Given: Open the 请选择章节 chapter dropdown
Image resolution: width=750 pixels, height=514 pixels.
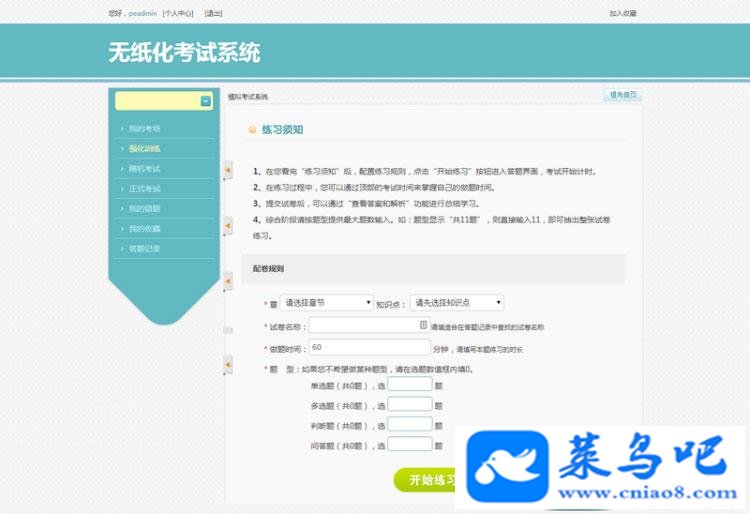Looking at the screenshot, I should point(326,303).
